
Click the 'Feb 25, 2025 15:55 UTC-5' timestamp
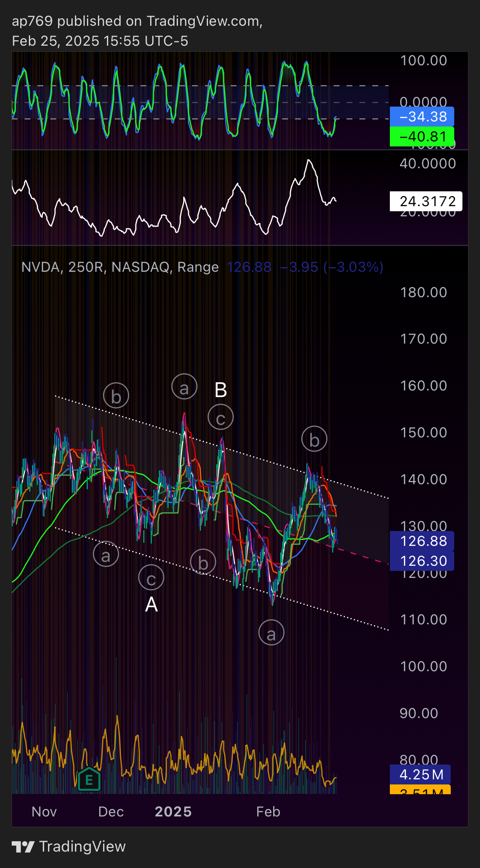click(100, 41)
